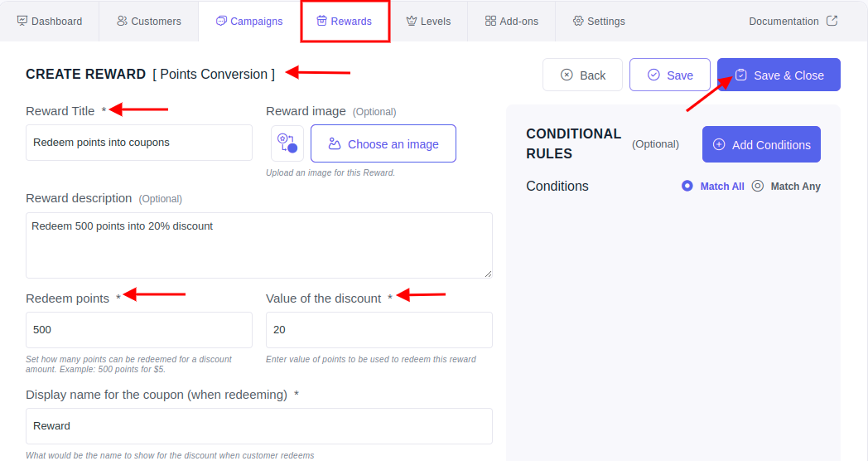Click the Reward description text area

point(259,245)
